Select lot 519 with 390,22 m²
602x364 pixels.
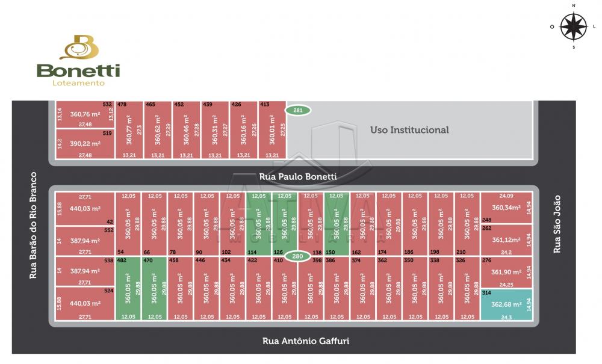click(x=85, y=144)
